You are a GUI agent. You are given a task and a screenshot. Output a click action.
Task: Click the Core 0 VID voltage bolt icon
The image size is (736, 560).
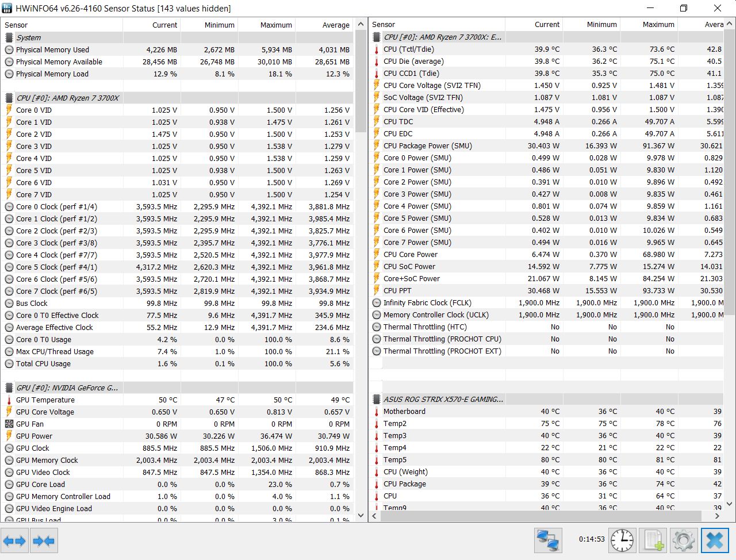pyautogui.click(x=9, y=110)
